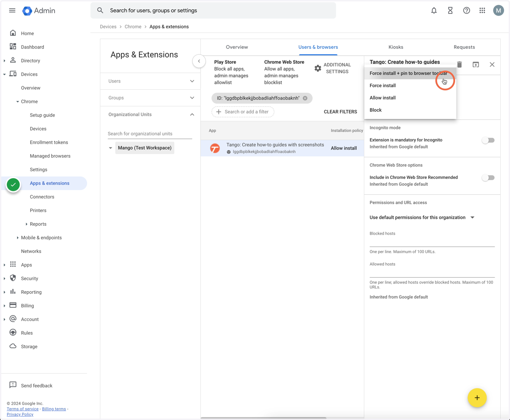Click the yellow add plus button

(x=477, y=398)
